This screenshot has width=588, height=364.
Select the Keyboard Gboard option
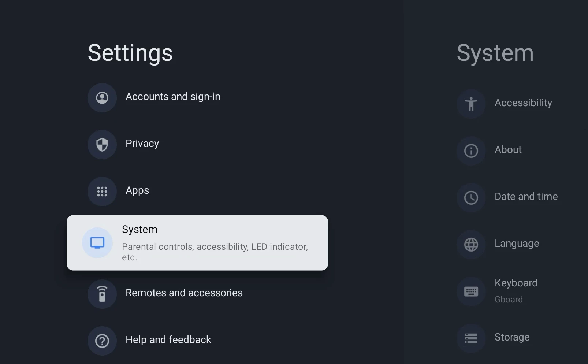[516, 291]
